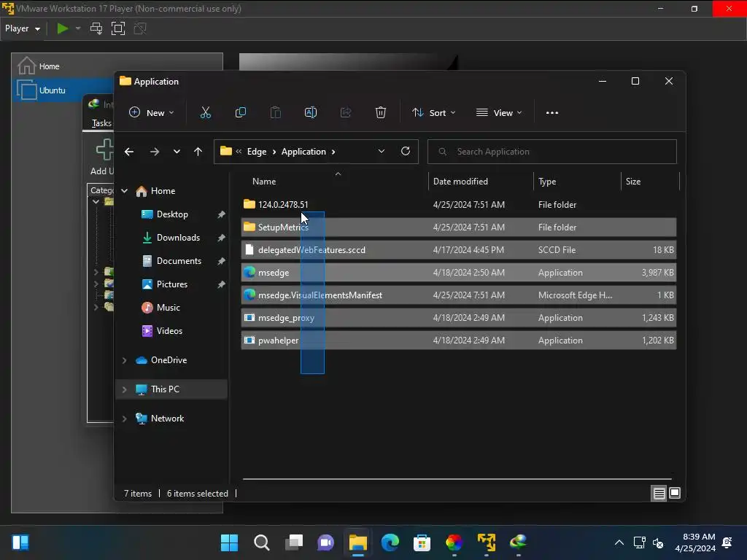Open the Sort dropdown menu

(433, 113)
